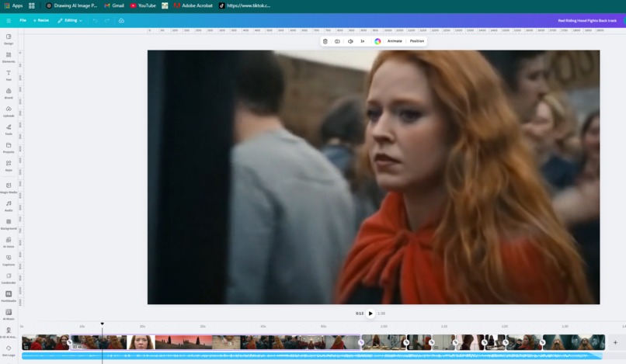626x364 pixels.
Task: Select the first timeline clip
Action: pos(45,342)
